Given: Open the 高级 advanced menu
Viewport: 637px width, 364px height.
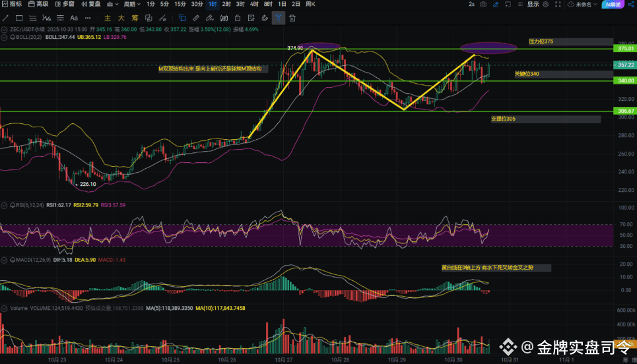Looking at the screenshot, I should tap(38, 4).
